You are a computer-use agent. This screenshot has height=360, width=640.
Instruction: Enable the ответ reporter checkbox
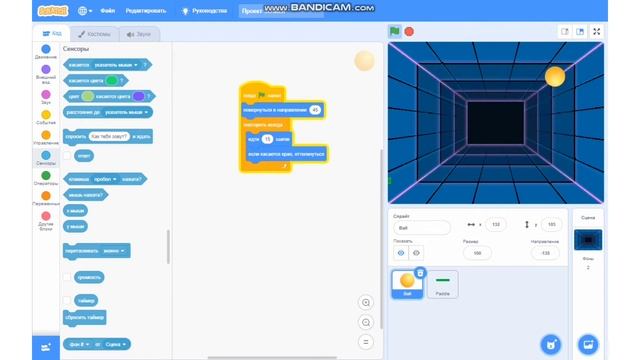tap(67, 156)
